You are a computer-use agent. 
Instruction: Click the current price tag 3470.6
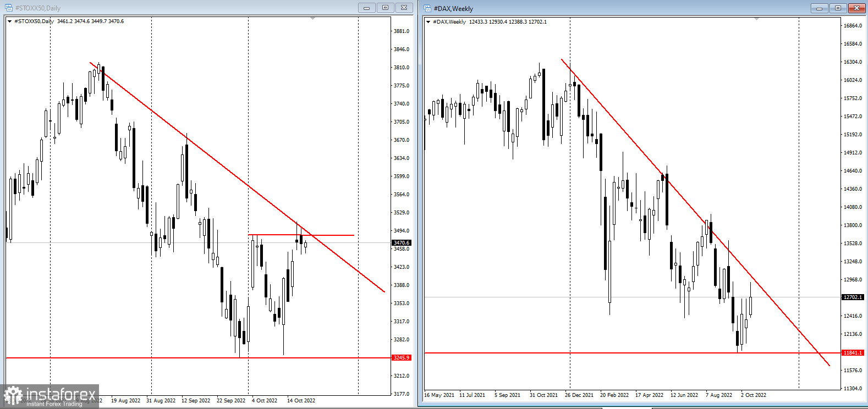(x=401, y=242)
